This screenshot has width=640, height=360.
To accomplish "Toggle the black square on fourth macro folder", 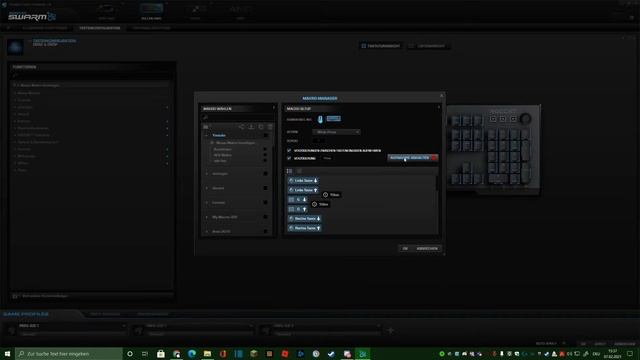I will (265, 202).
